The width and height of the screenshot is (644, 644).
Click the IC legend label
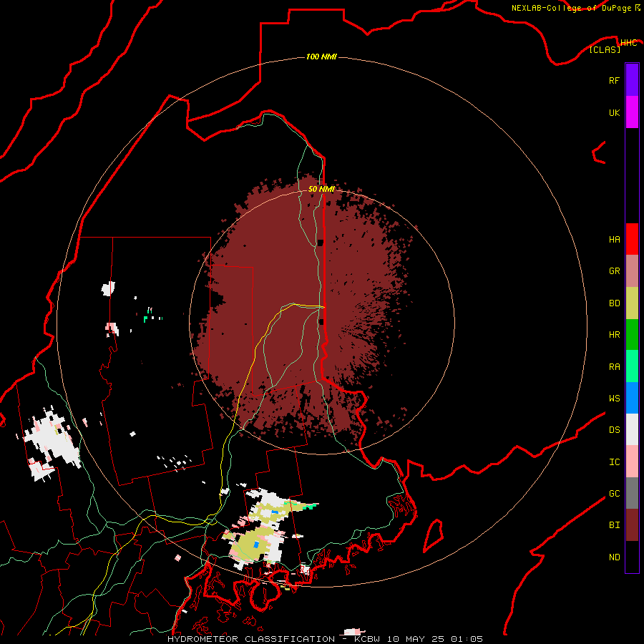614,462
